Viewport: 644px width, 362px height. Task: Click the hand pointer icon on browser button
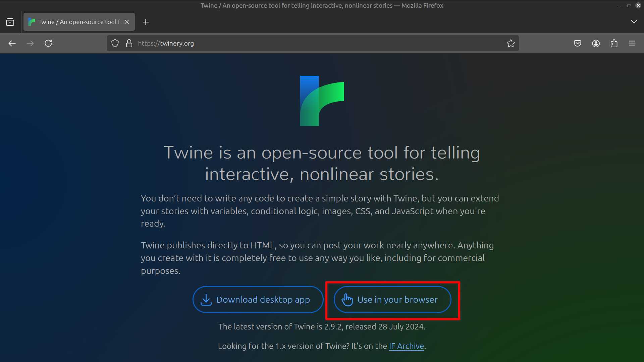(x=347, y=300)
